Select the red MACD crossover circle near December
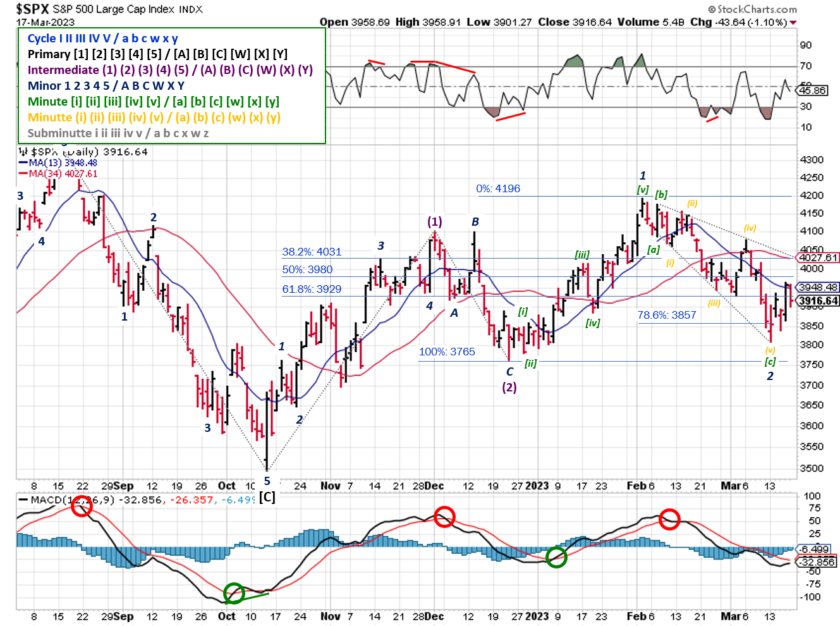This screenshot has width=840, height=626. pyautogui.click(x=445, y=517)
